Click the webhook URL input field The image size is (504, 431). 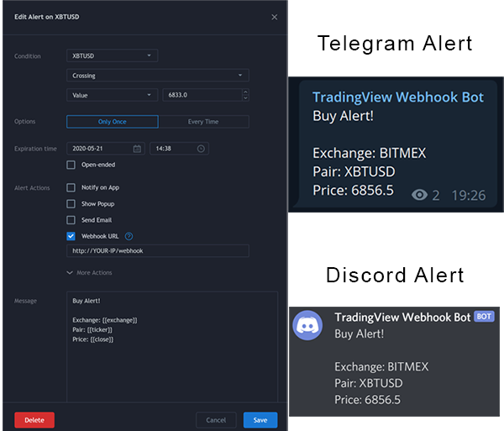pos(158,250)
